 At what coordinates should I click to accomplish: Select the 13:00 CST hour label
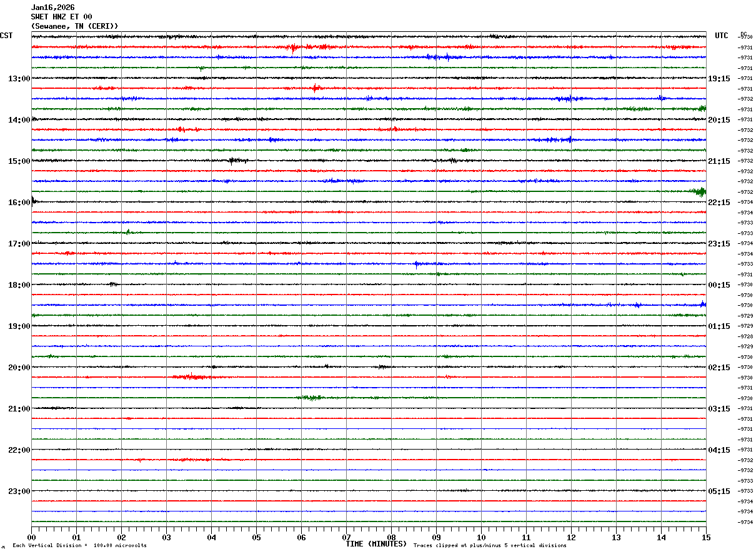click(19, 79)
